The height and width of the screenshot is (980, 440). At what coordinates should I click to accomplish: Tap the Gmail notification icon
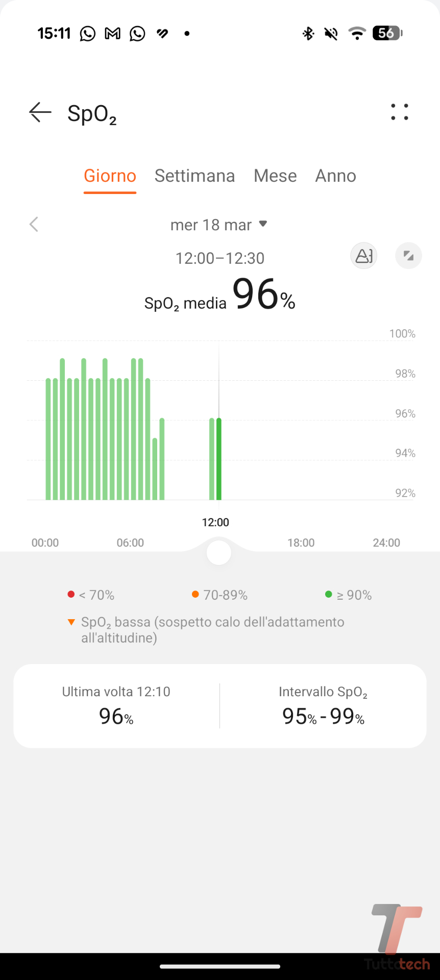click(112, 34)
